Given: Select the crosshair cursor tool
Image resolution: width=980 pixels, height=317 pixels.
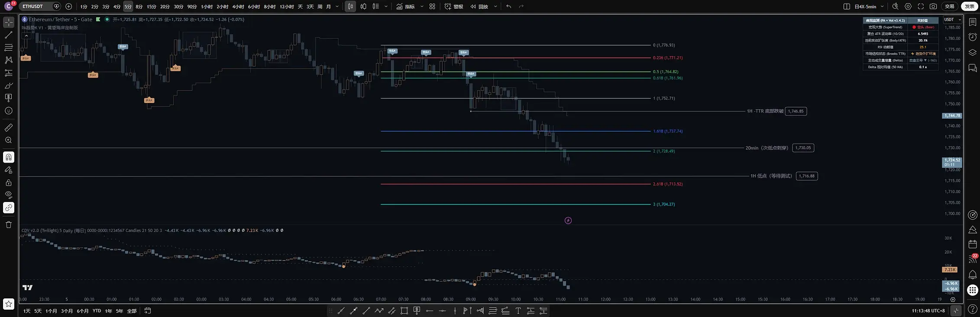Looking at the screenshot, I should point(9,22).
